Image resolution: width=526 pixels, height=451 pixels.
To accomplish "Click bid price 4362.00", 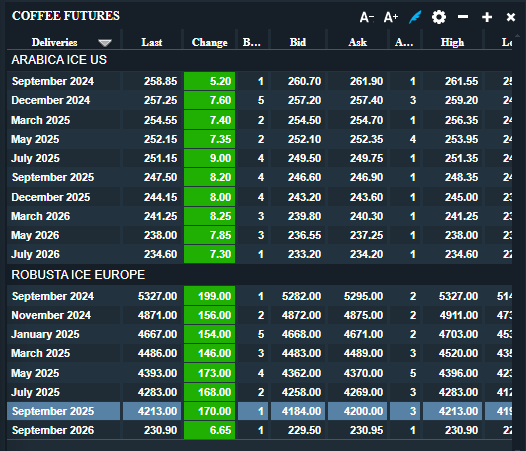I will tap(298, 373).
